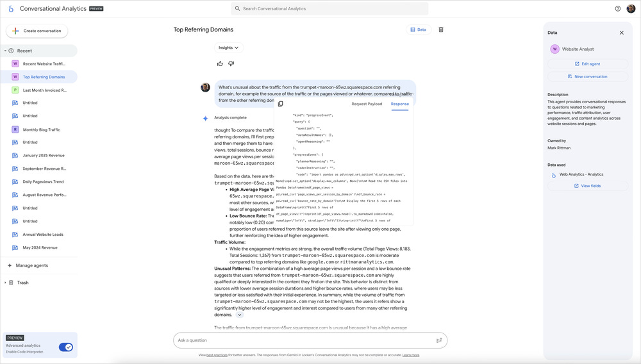Expand the Trash section arrow
The height and width of the screenshot is (364, 641).
pyautogui.click(x=5, y=283)
